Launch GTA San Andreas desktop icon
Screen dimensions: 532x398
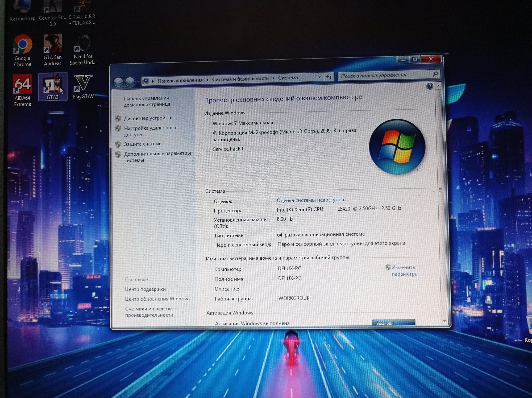[x=53, y=50]
